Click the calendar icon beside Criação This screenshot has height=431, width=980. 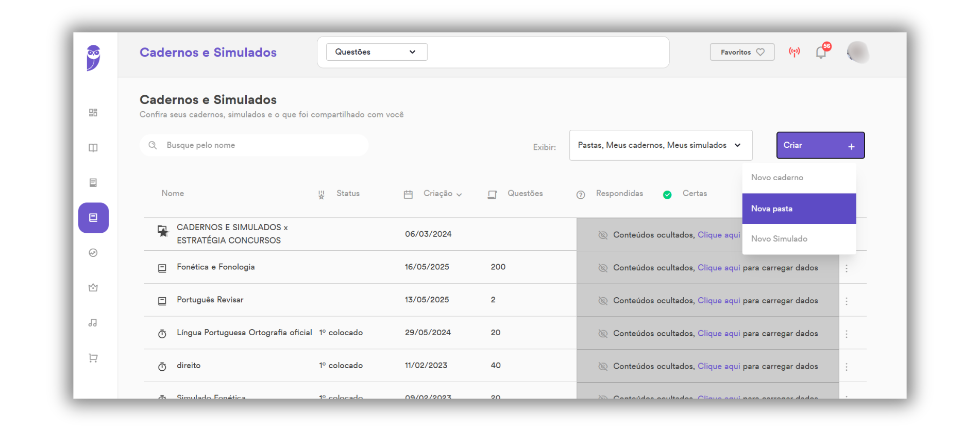[x=408, y=195]
